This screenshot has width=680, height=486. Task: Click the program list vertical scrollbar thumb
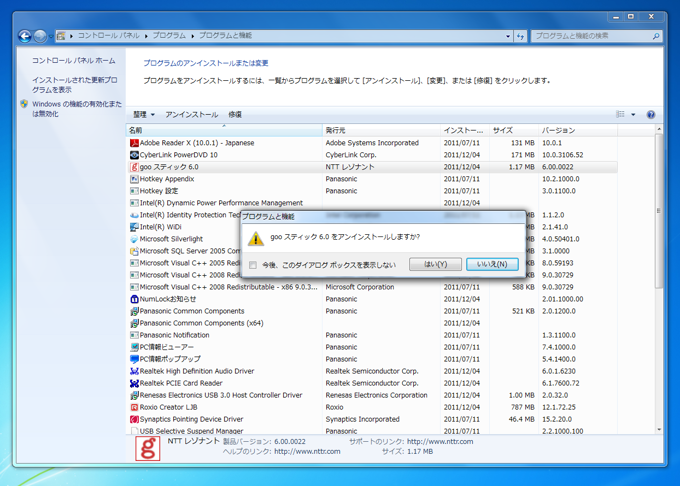(x=659, y=211)
